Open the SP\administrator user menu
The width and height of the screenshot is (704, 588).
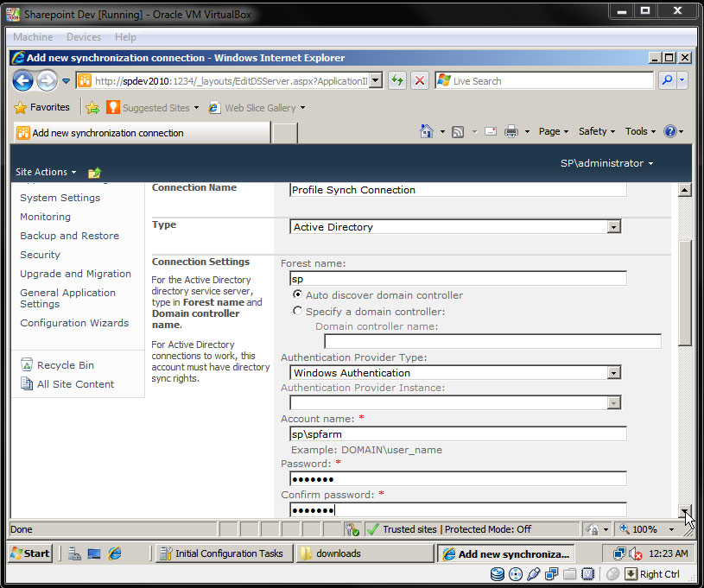(x=606, y=163)
